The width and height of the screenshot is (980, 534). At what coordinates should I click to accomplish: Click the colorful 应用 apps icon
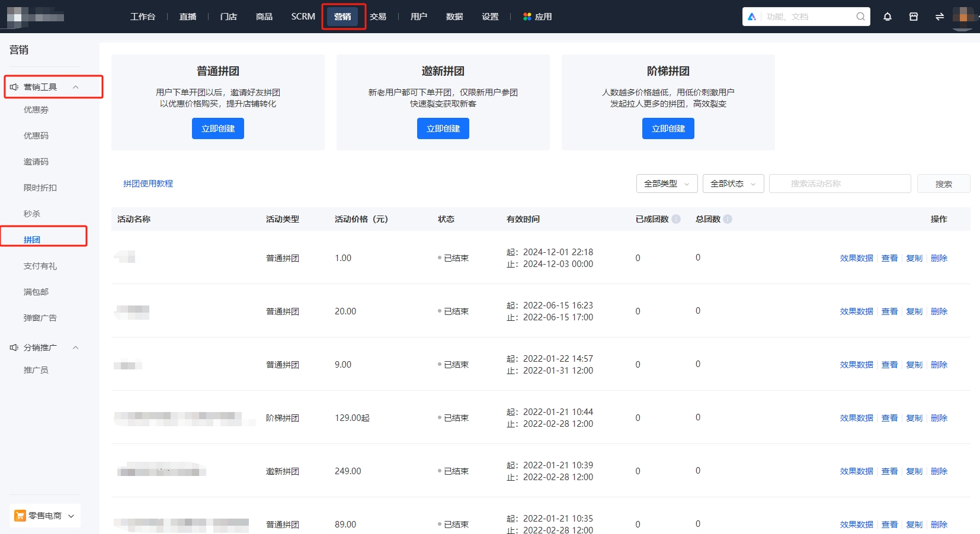pos(526,17)
